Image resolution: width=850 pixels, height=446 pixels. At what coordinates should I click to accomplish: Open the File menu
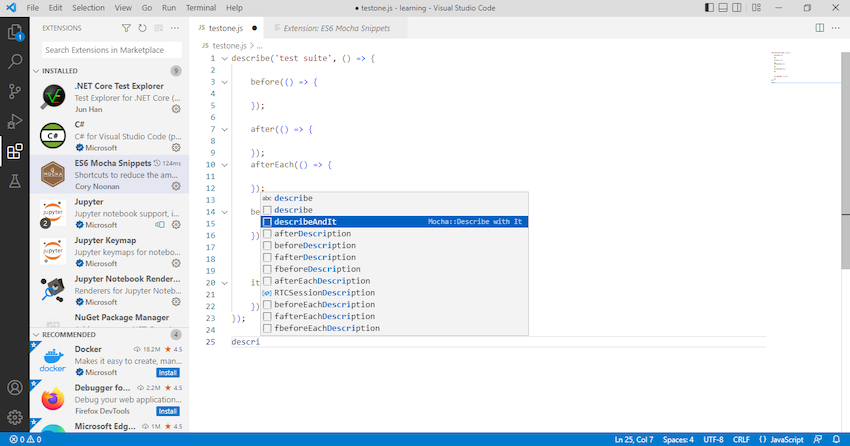click(x=33, y=8)
